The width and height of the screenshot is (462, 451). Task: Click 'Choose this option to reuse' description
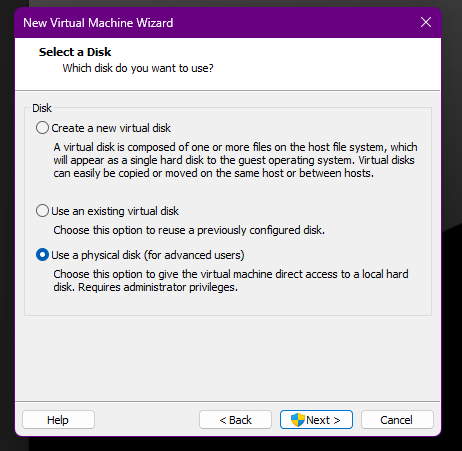pyautogui.click(x=189, y=230)
